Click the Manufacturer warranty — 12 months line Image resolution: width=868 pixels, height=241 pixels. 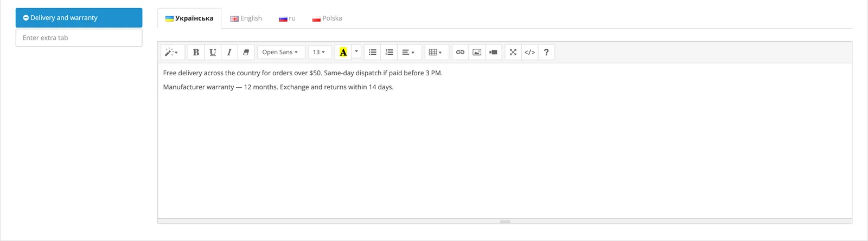tap(278, 87)
